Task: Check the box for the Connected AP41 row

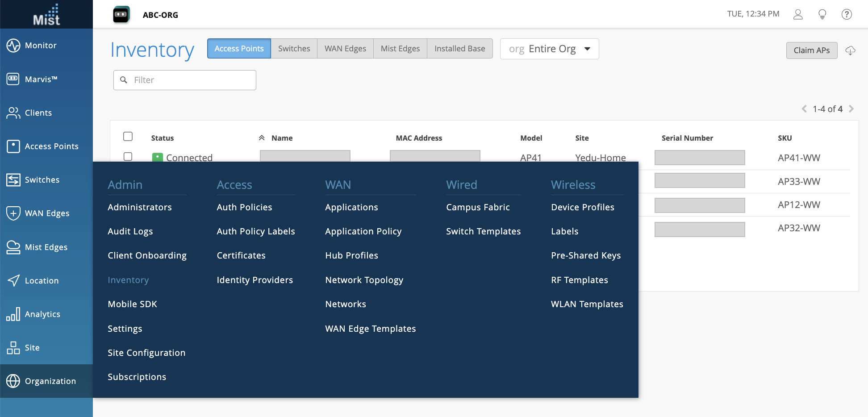Action: click(128, 157)
